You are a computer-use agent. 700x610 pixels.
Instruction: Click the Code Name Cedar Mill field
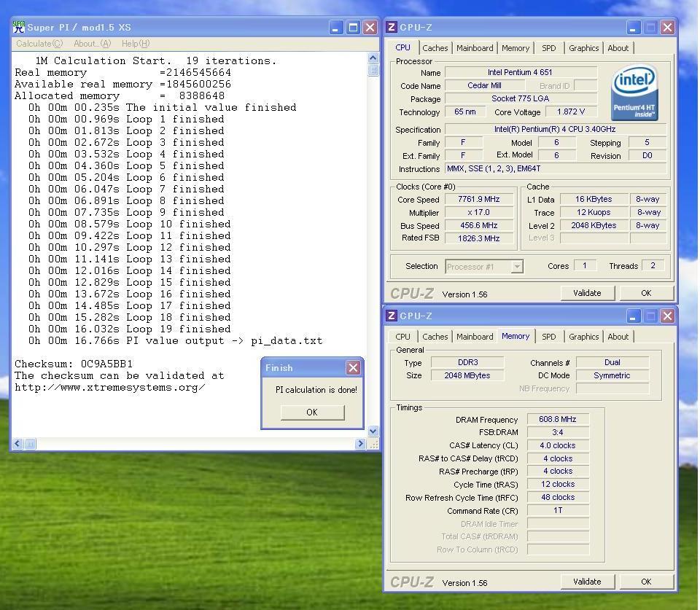point(485,85)
